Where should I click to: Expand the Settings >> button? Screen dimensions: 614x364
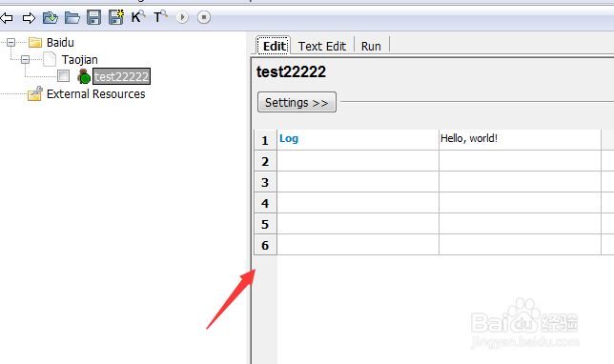click(297, 102)
